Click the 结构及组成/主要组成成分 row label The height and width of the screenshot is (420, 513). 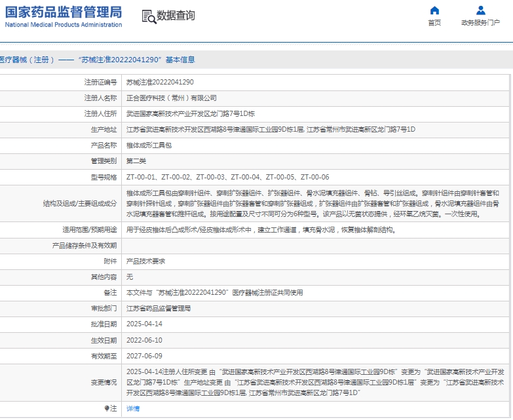(80, 204)
